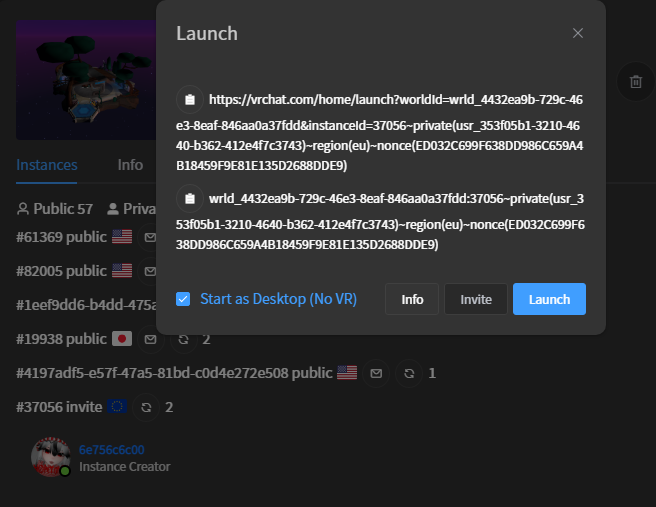Select instance text #82005 public
This screenshot has height=507, width=656.
coord(61,271)
